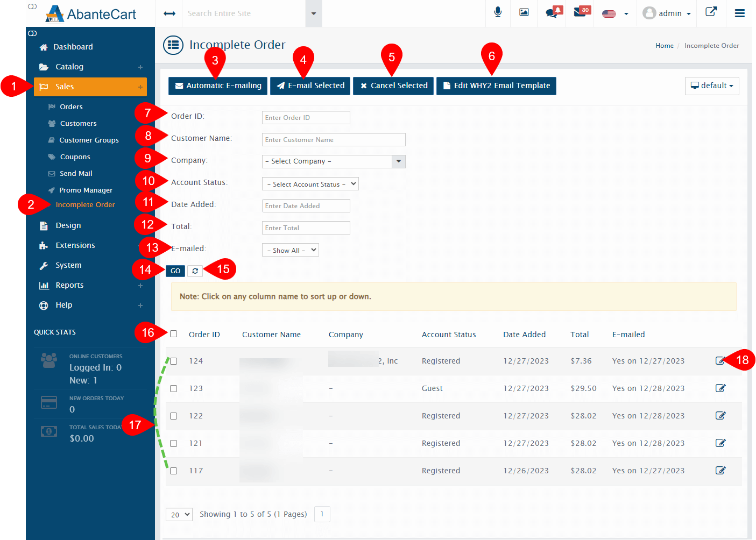Click the reset filter refresh icon
Image resolution: width=756 pixels, height=540 pixels.
(195, 271)
